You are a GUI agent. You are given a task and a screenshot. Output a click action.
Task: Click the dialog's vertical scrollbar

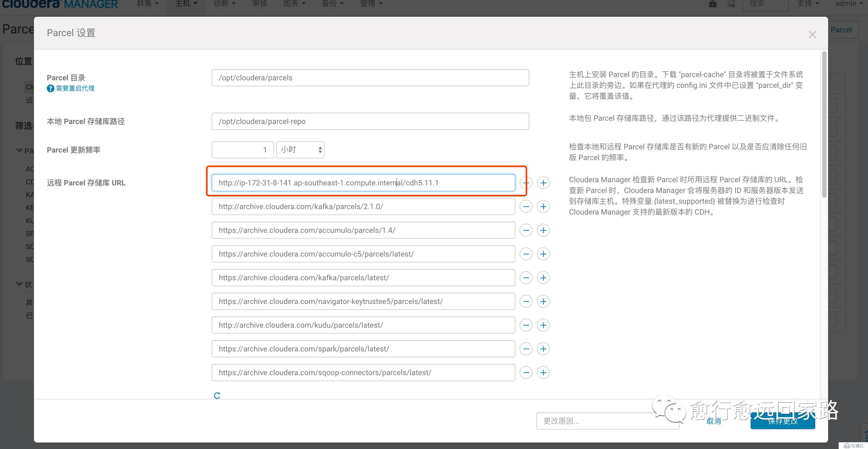pyautogui.click(x=824, y=125)
